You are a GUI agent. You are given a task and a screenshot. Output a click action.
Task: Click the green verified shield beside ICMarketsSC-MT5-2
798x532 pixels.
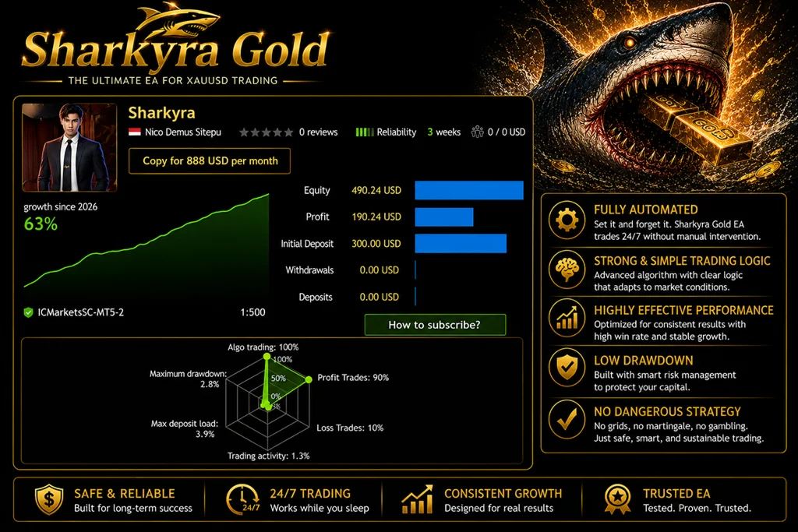click(x=29, y=312)
